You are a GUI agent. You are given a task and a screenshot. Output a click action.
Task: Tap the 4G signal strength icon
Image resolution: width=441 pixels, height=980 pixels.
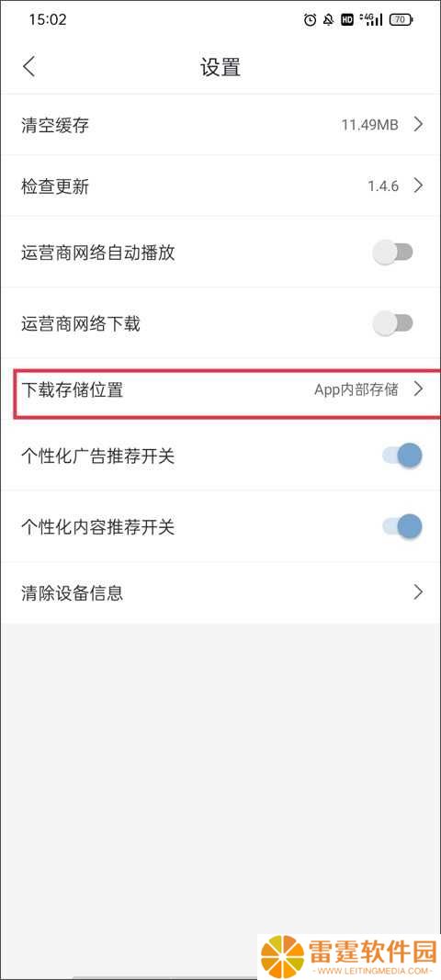(371, 20)
